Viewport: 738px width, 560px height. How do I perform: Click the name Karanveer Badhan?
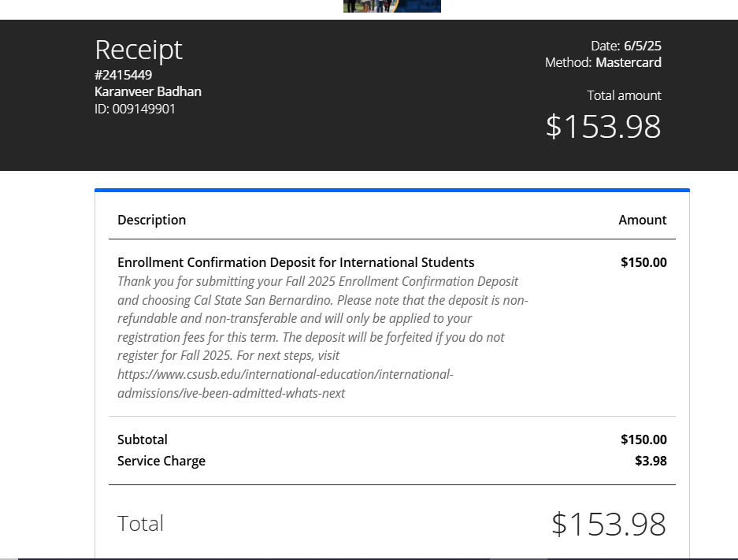tap(148, 91)
